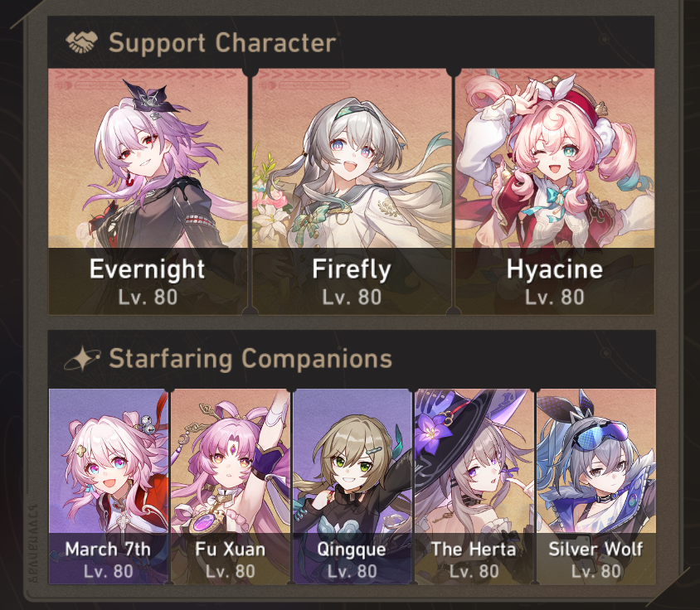
Task: Click the Lv. 80 text under Silver Wolf
Action: coord(596,571)
